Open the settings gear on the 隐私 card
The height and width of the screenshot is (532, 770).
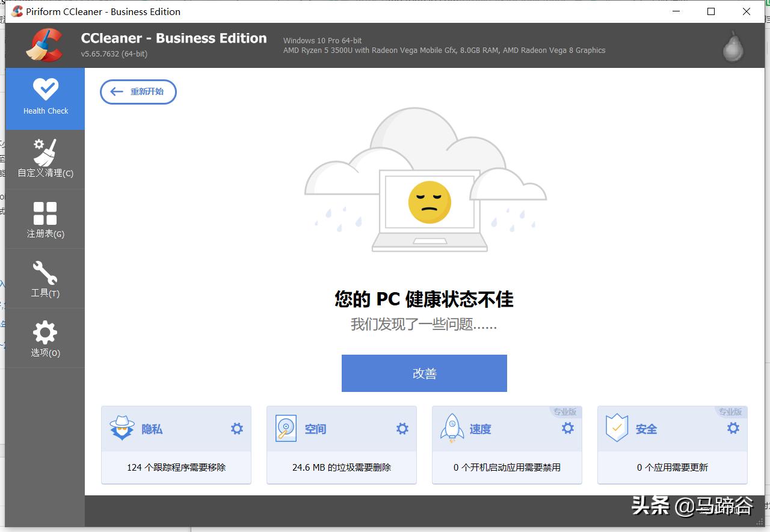click(x=236, y=428)
